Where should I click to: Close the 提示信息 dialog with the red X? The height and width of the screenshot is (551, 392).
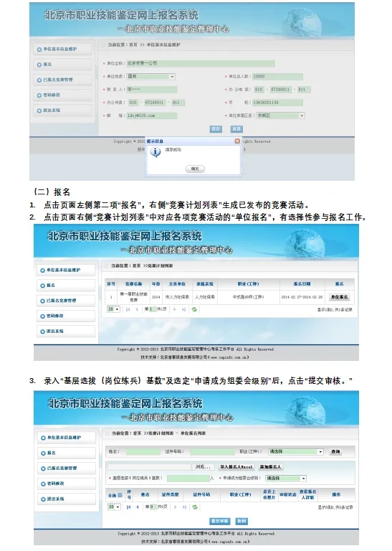pos(237,141)
